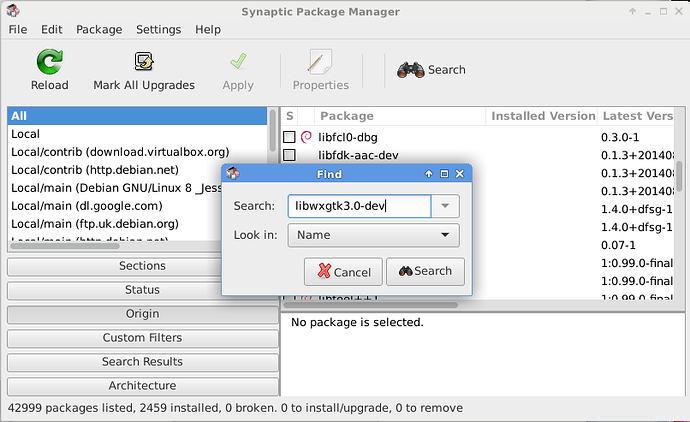Open the Properties toolbar icon
This screenshot has width=690, height=422.
point(320,62)
